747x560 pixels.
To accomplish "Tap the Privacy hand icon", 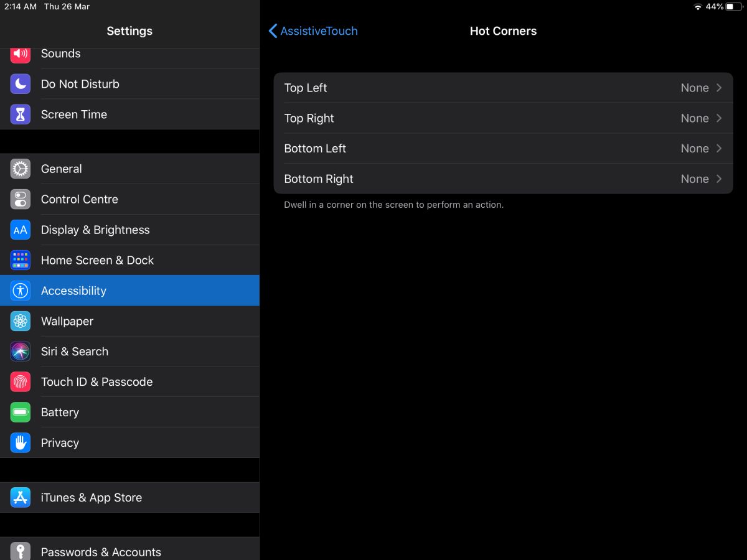I will [21, 443].
